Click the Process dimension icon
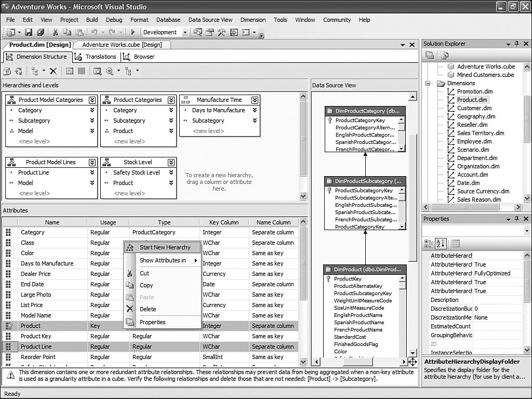The height and width of the screenshot is (399, 532). pos(7,71)
